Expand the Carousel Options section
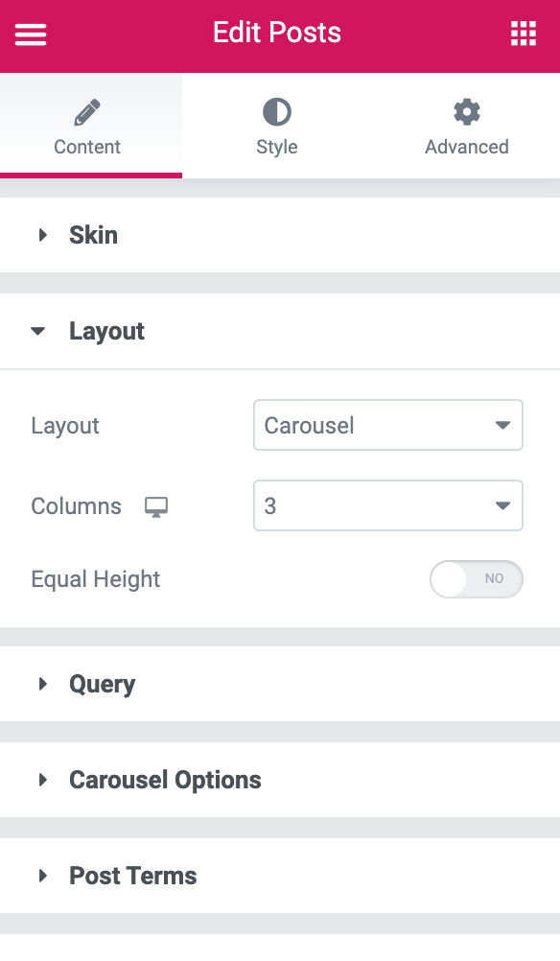This screenshot has height=961, width=560. (x=280, y=780)
